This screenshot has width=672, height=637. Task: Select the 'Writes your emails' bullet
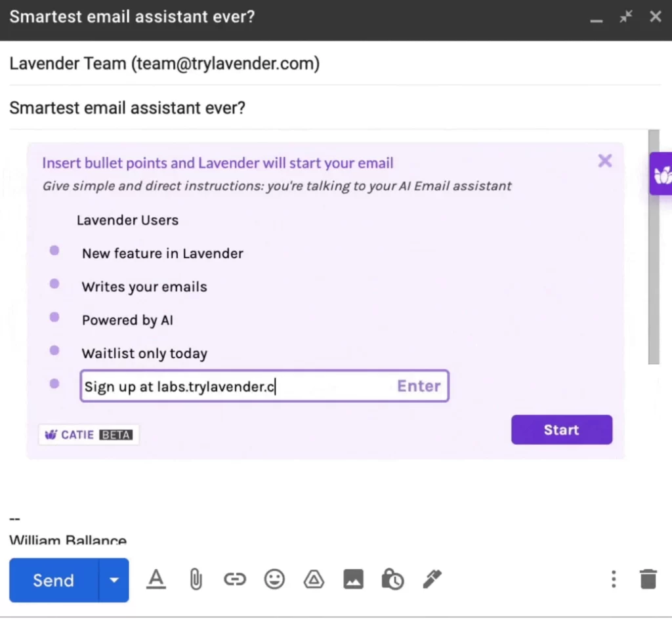click(144, 287)
